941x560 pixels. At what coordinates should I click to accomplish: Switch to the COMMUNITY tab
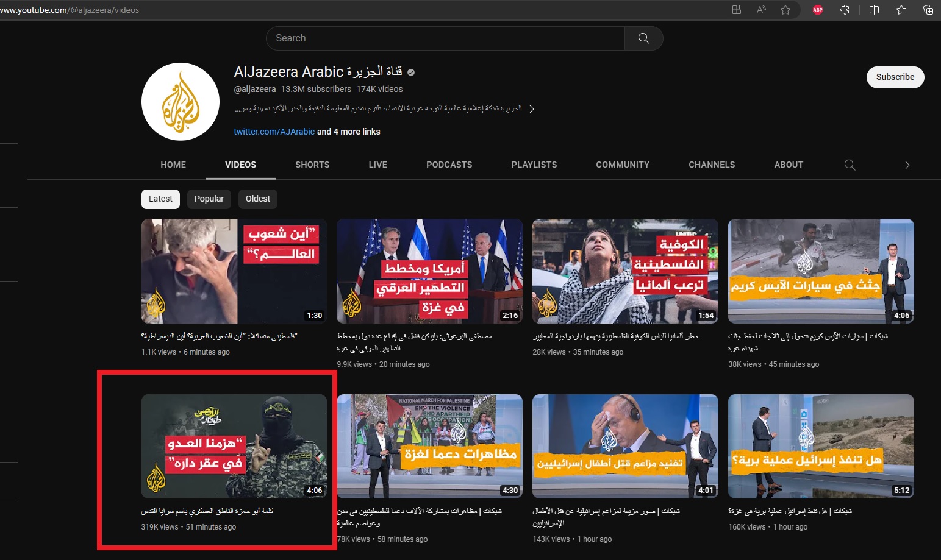tap(623, 165)
